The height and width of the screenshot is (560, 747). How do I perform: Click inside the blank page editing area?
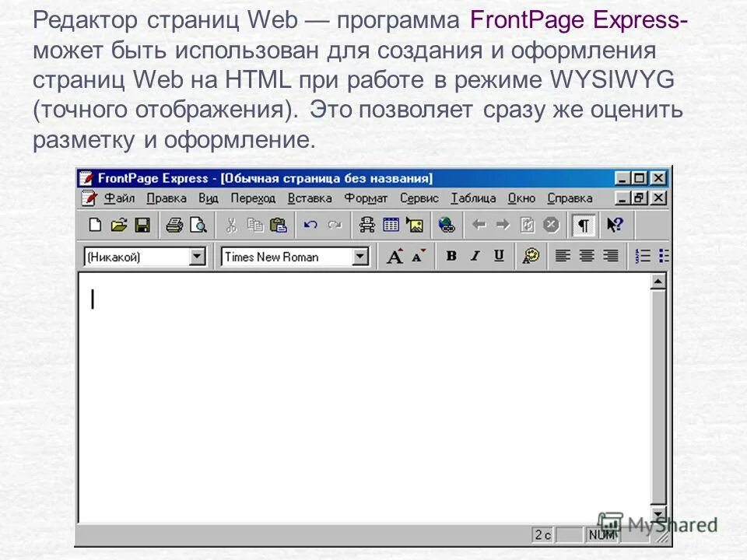tap(364, 397)
